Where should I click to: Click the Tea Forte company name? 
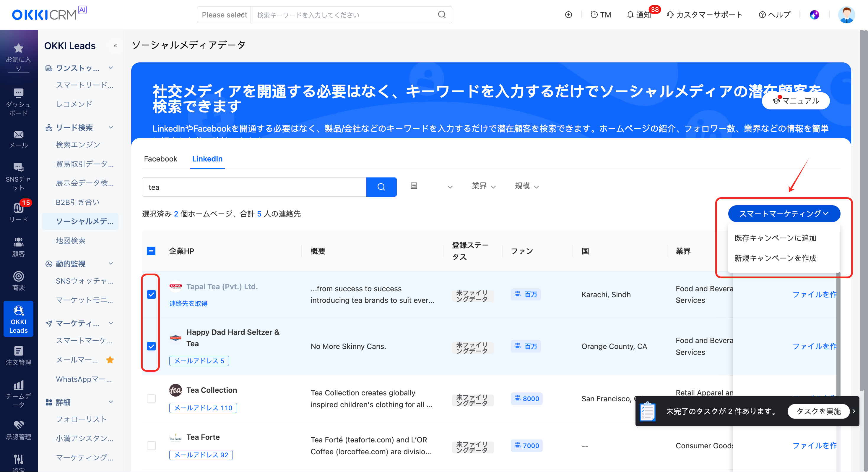point(203,437)
